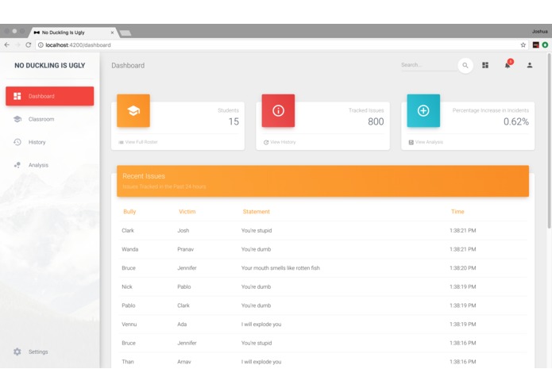
Task: Open the Dashboard sidebar item
Action: point(49,96)
